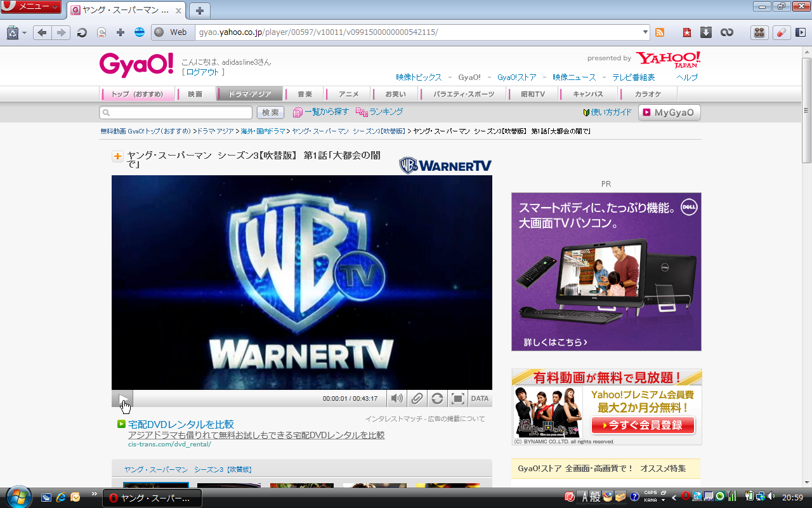Open the テレビ番組表 link
The image size is (812, 508).
634,77
